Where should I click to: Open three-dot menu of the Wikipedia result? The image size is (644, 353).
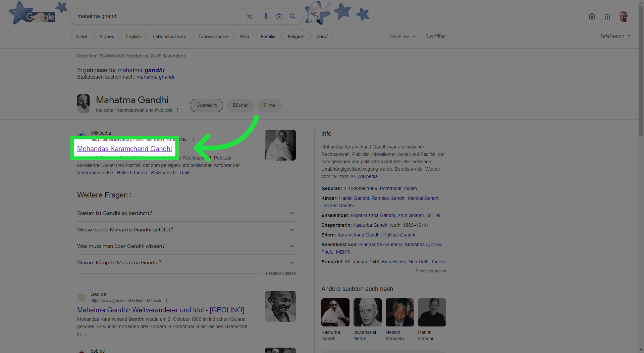194,139
